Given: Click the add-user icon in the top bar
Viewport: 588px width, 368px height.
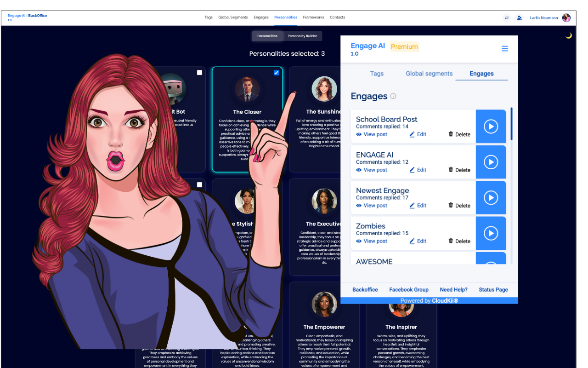Looking at the screenshot, I should (x=520, y=17).
